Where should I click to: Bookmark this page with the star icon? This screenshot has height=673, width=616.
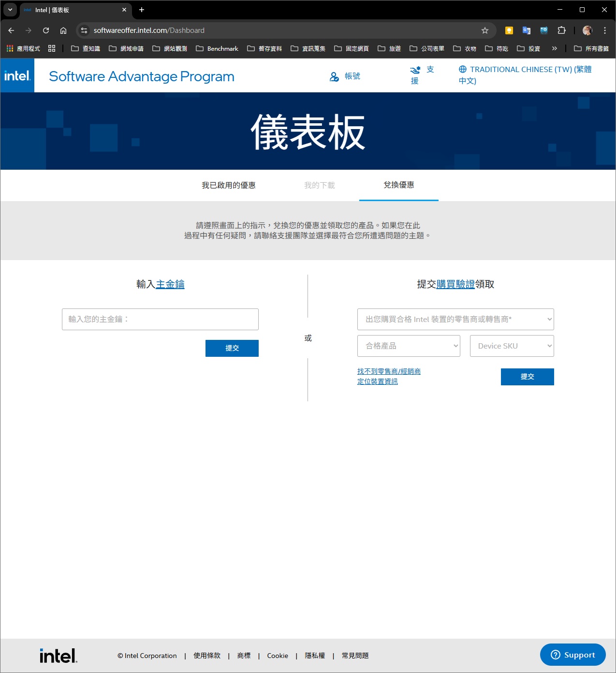[x=484, y=30]
